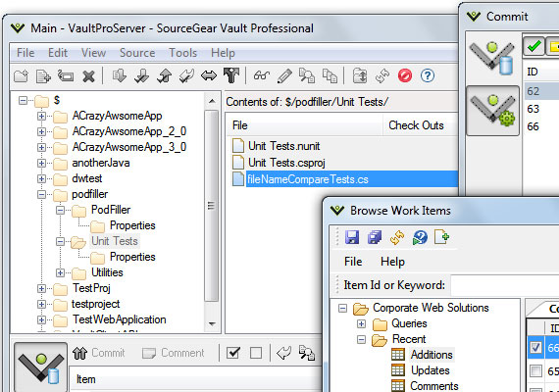Click the orange refresh arrows icon in Browse Work Items
The width and height of the screenshot is (559, 392).
coord(397,237)
